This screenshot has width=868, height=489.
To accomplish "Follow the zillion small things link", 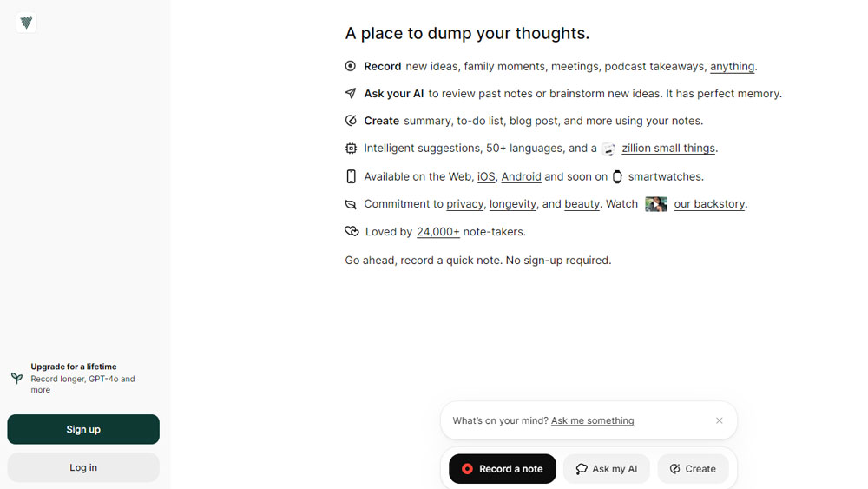I will [x=668, y=149].
